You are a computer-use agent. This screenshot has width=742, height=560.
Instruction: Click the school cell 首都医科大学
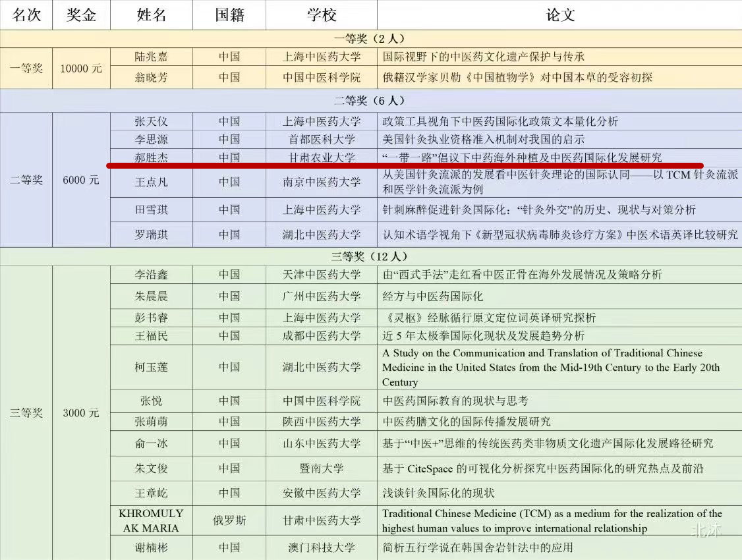322,140
